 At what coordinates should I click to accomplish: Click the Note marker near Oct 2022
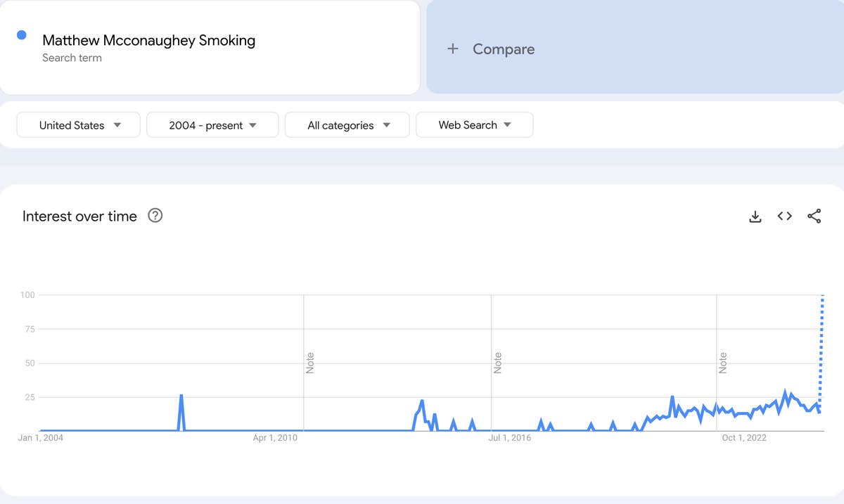point(722,361)
